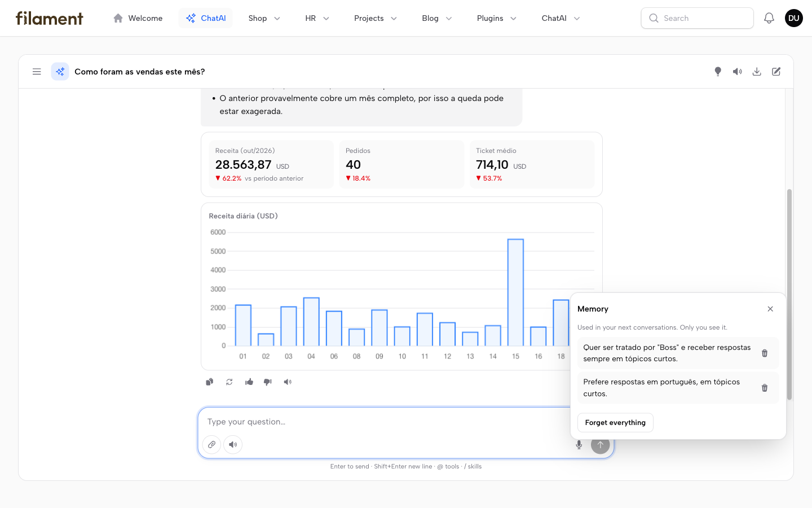Click the chat's vertical scrollbar
This screenshot has height=508, width=812.
(x=789, y=294)
